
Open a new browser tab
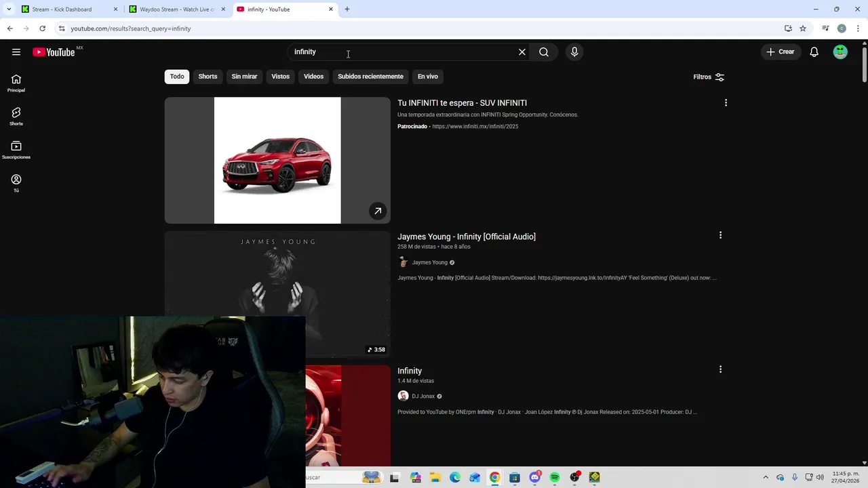(347, 9)
